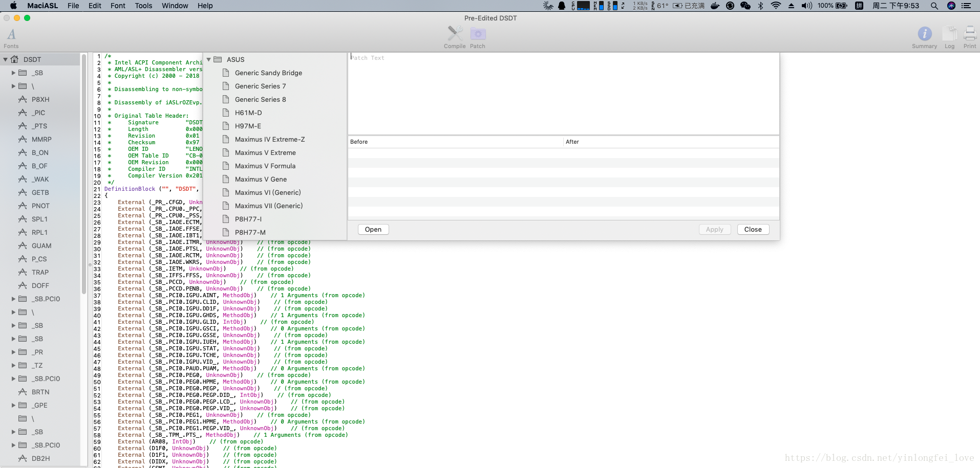Select the _WAK sidebar entry
Viewport: 980px width, 468px height.
pyautogui.click(x=40, y=180)
